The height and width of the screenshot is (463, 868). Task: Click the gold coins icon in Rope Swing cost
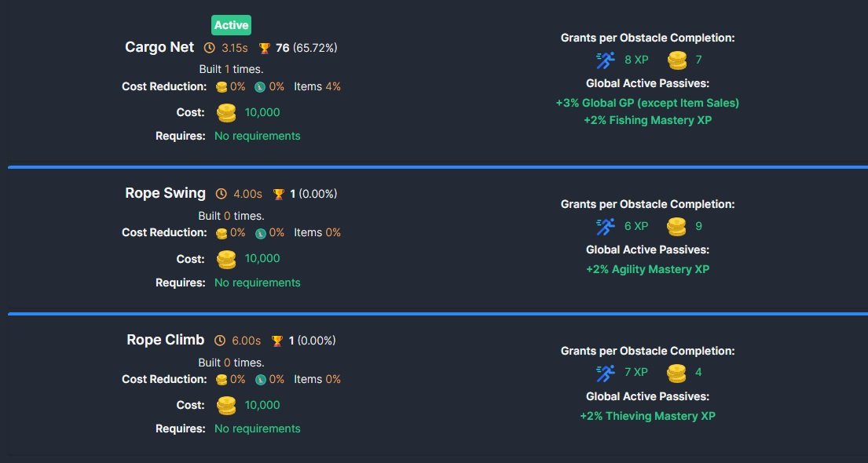pyautogui.click(x=226, y=259)
